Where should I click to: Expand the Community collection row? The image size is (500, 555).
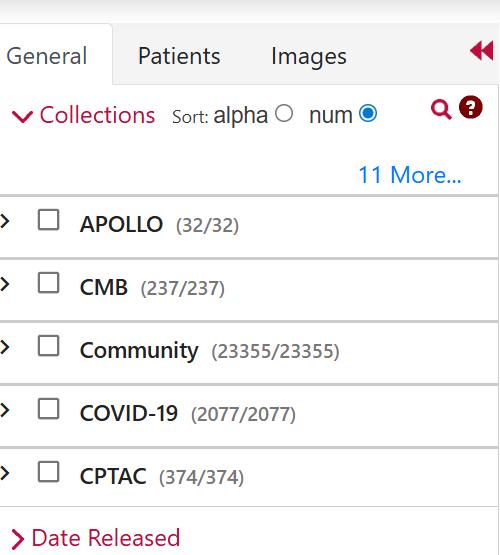(x=5, y=347)
